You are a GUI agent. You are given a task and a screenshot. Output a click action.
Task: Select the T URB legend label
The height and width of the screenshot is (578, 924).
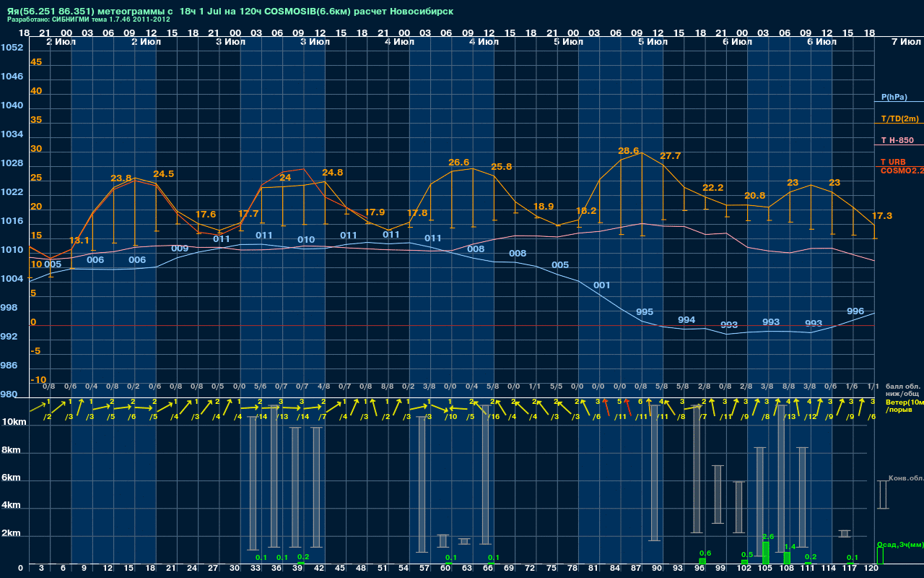click(x=893, y=162)
